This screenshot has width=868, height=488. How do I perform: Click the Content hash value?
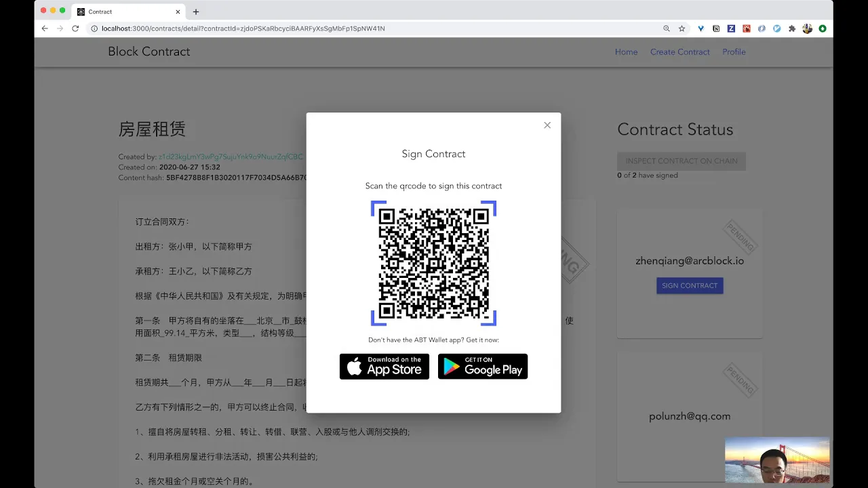[236, 178]
